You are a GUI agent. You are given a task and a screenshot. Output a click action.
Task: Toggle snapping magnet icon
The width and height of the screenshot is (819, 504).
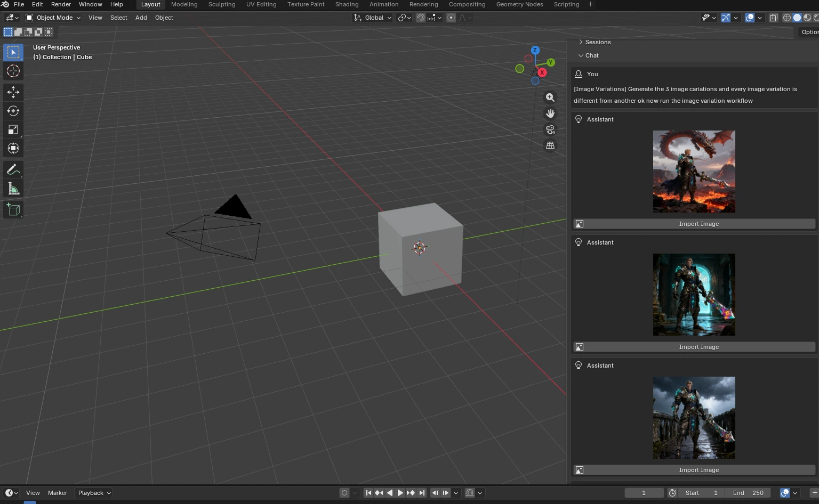pyautogui.click(x=421, y=18)
